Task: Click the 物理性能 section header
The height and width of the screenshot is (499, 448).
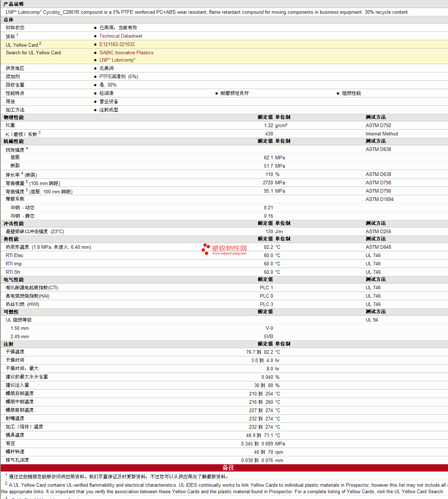Action: 14,117
